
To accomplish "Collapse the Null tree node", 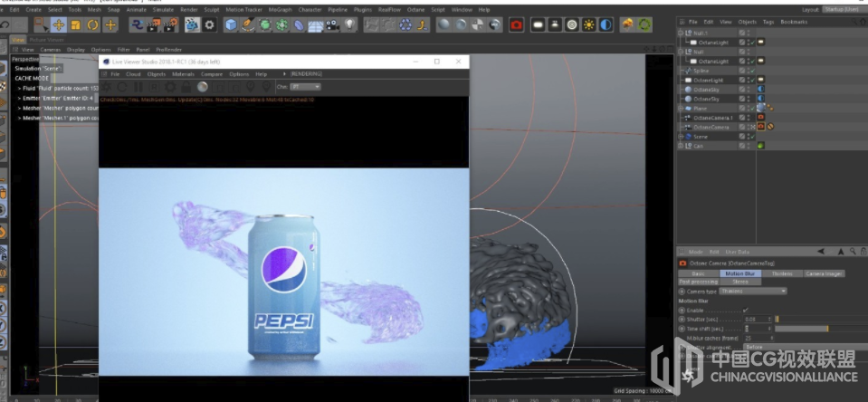I will (x=681, y=52).
